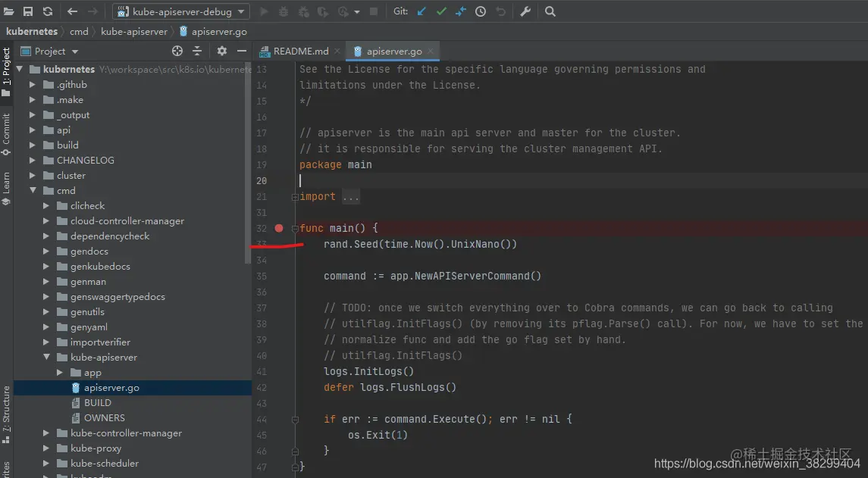Click on 'logs.InitLogs()' on line 41

tap(368, 371)
